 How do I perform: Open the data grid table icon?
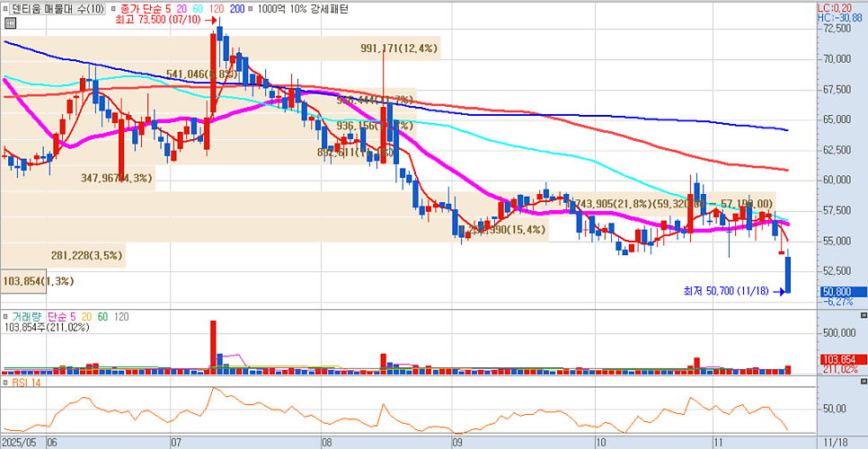(10, 22)
